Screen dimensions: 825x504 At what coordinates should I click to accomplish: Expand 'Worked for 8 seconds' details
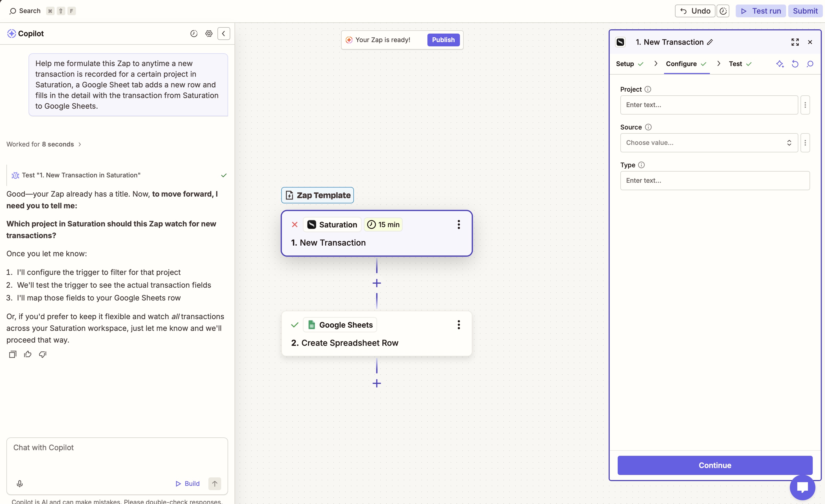pyautogui.click(x=44, y=144)
